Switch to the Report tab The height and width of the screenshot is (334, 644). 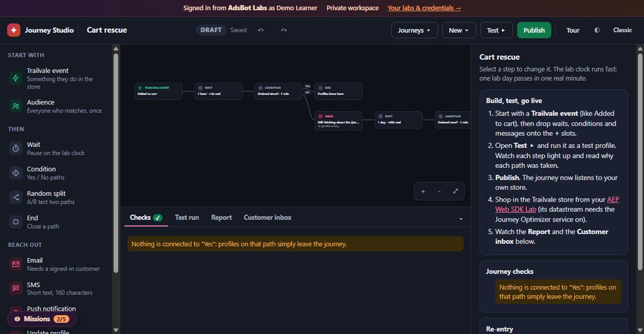point(221,217)
